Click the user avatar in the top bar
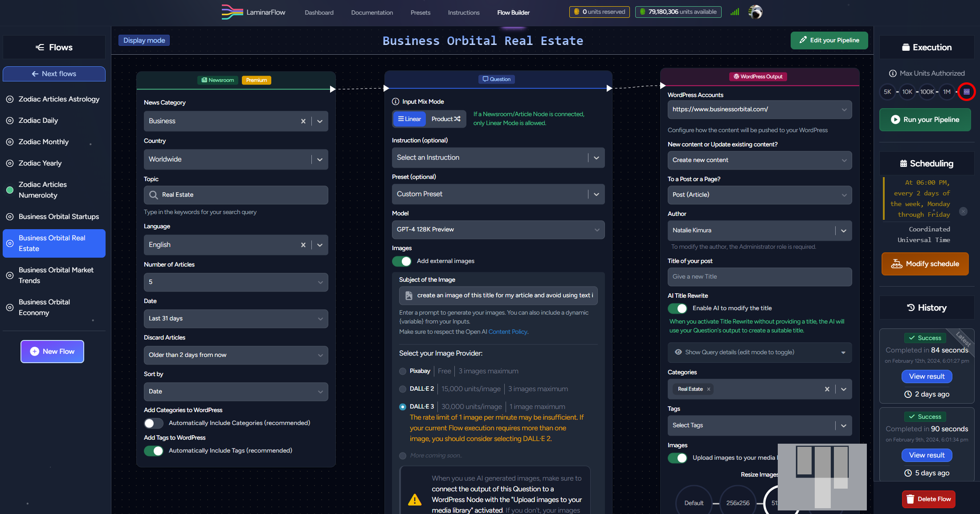This screenshot has width=980, height=514. coord(755,12)
